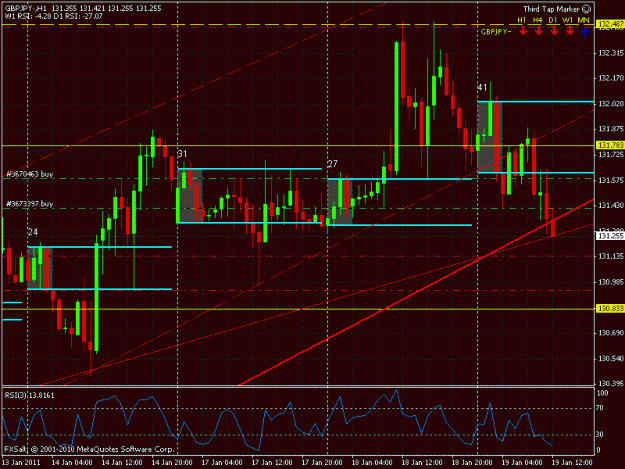625x469 pixels.
Task: Click the 132.315 price on the axis
Action: coord(611,53)
